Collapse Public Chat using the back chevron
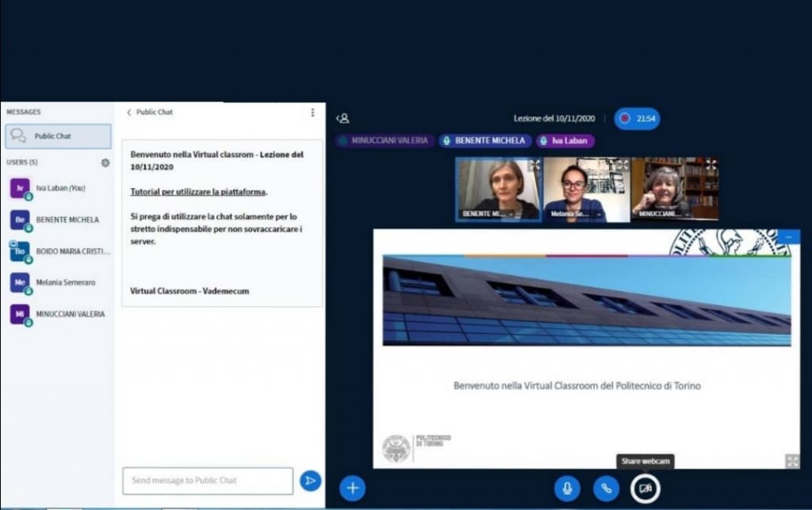 tap(129, 113)
